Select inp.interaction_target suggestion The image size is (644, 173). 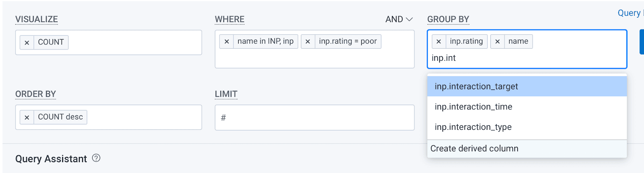(476, 86)
